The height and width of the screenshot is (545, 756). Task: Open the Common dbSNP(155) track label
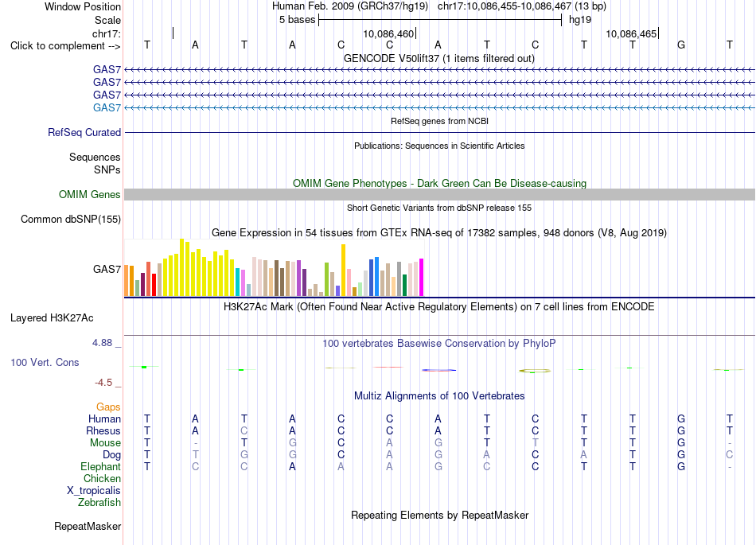[70, 220]
